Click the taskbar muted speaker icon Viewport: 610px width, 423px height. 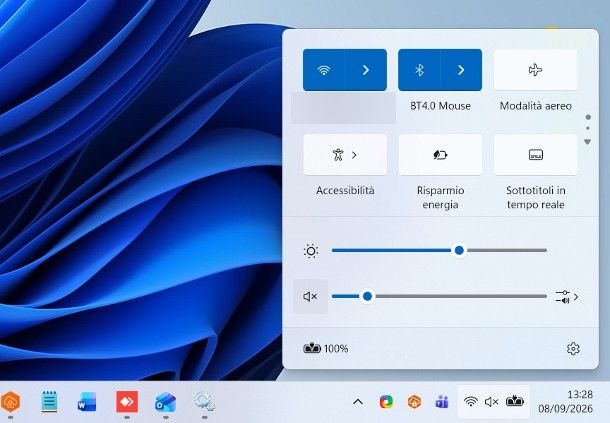(x=491, y=402)
